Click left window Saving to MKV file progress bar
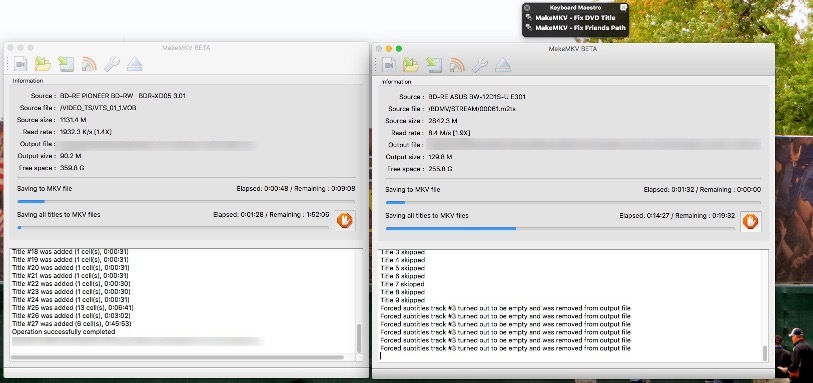The width and height of the screenshot is (813, 383). coord(186,201)
